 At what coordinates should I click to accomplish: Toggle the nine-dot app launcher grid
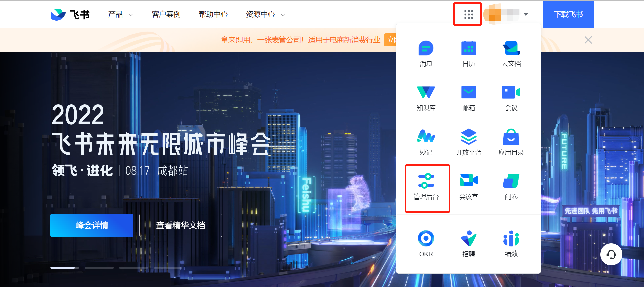coord(468,14)
